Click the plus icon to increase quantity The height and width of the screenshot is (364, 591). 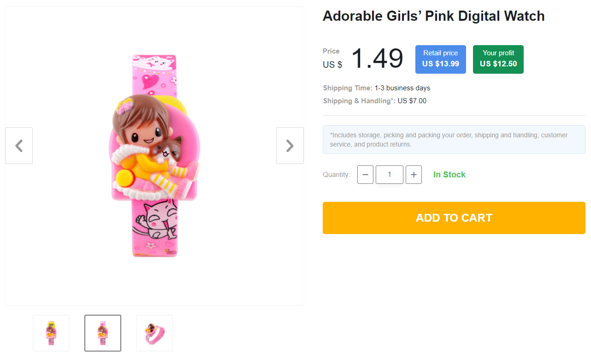[x=414, y=175]
